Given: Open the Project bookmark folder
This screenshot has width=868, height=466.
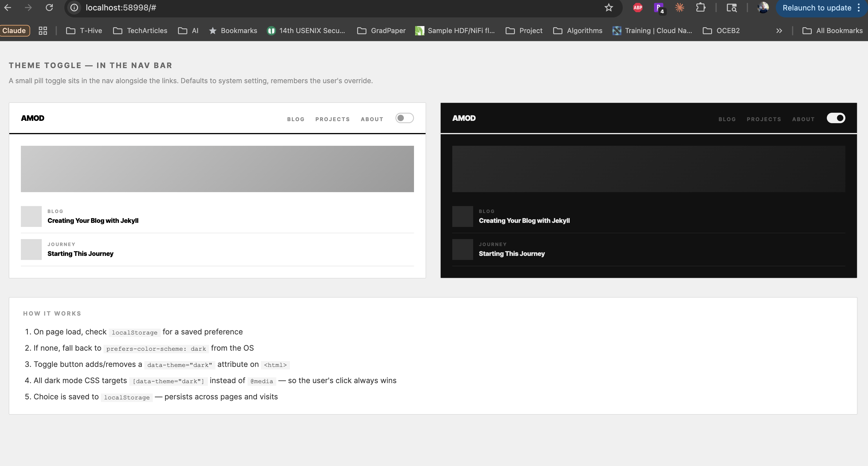Looking at the screenshot, I should click(524, 31).
